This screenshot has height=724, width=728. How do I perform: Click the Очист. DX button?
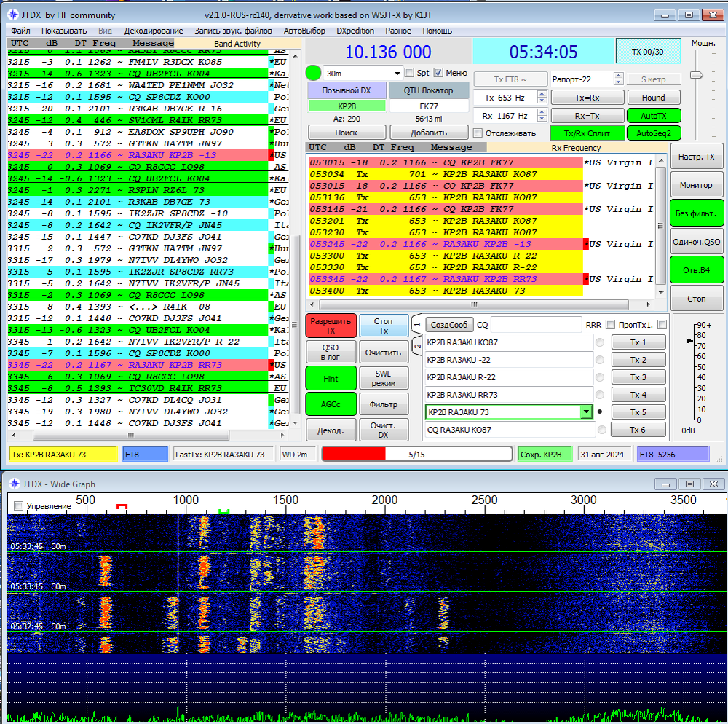coord(383,430)
